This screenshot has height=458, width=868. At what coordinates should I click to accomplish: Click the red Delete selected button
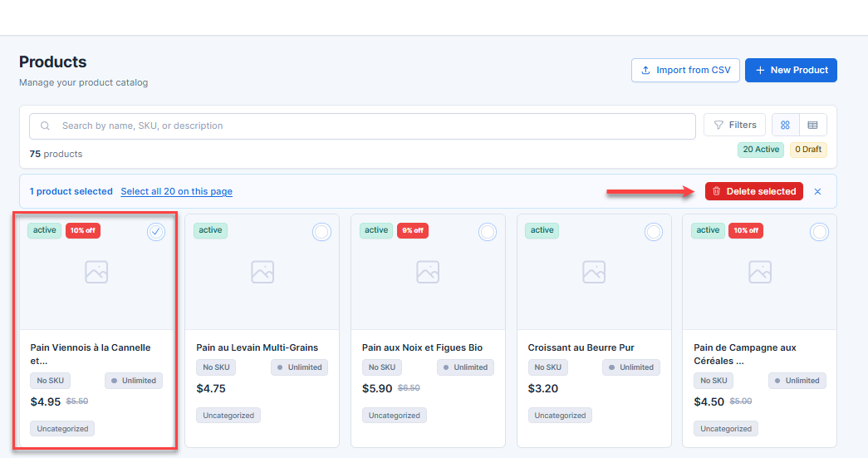(754, 191)
